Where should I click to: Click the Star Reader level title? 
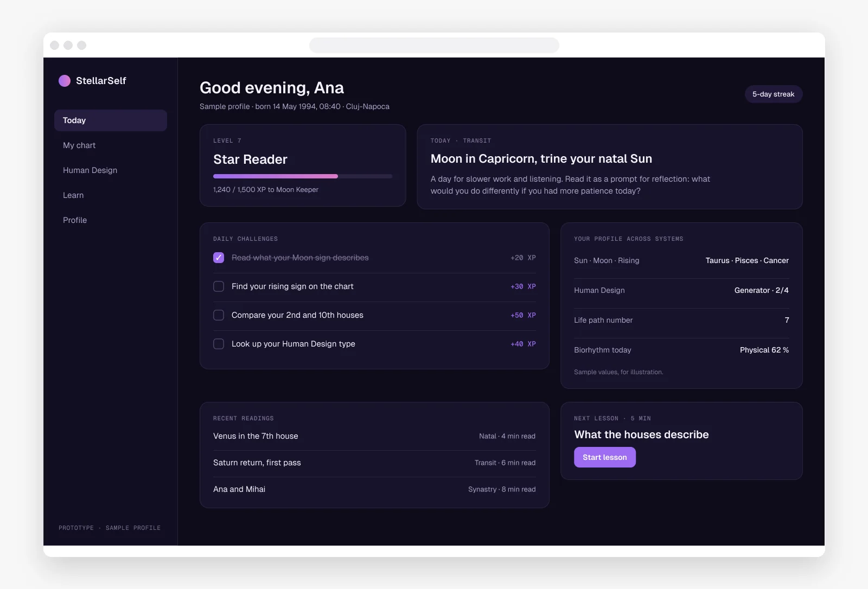250,159
